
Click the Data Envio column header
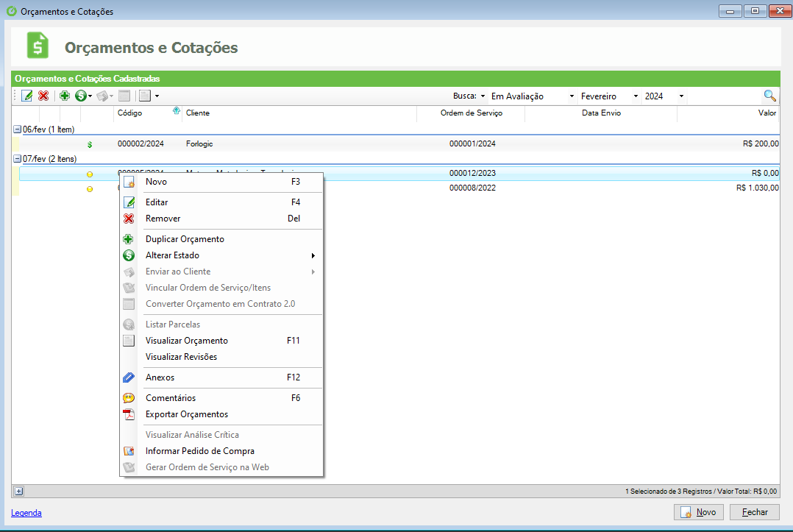pyautogui.click(x=601, y=113)
